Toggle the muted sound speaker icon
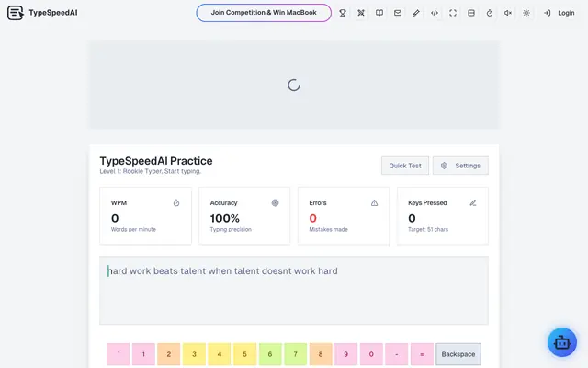The height and width of the screenshot is (368, 588). [508, 13]
